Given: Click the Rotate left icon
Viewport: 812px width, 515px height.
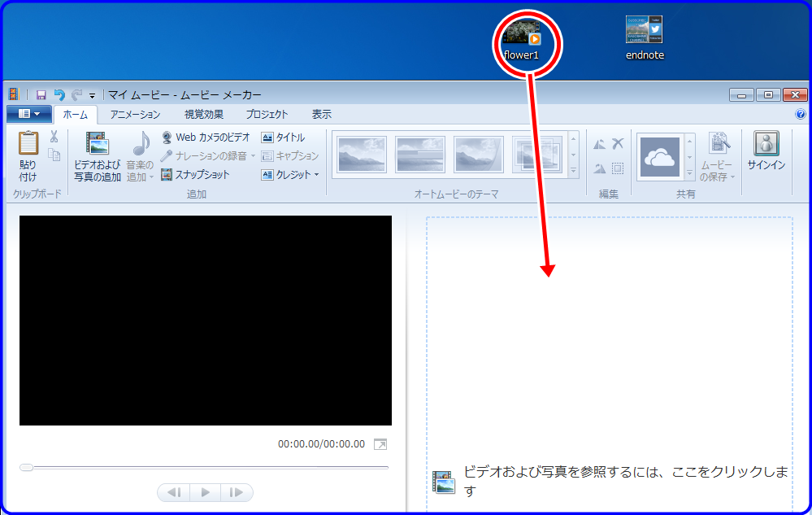Looking at the screenshot, I should [600, 144].
